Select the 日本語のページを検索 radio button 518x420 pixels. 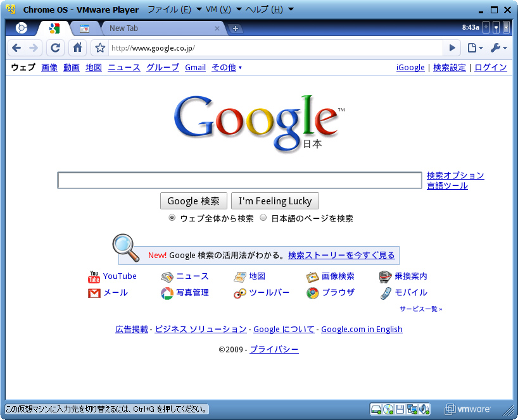pyautogui.click(x=263, y=218)
